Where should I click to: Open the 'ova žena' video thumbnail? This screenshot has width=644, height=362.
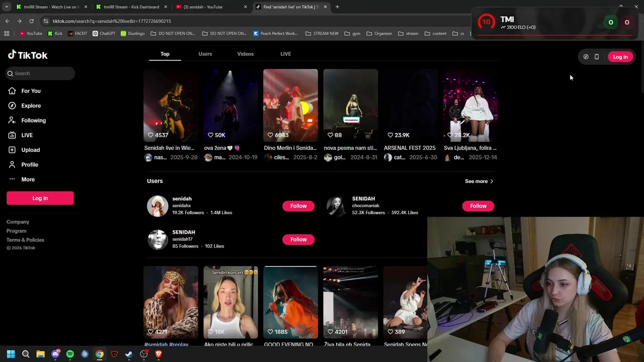[231, 105]
